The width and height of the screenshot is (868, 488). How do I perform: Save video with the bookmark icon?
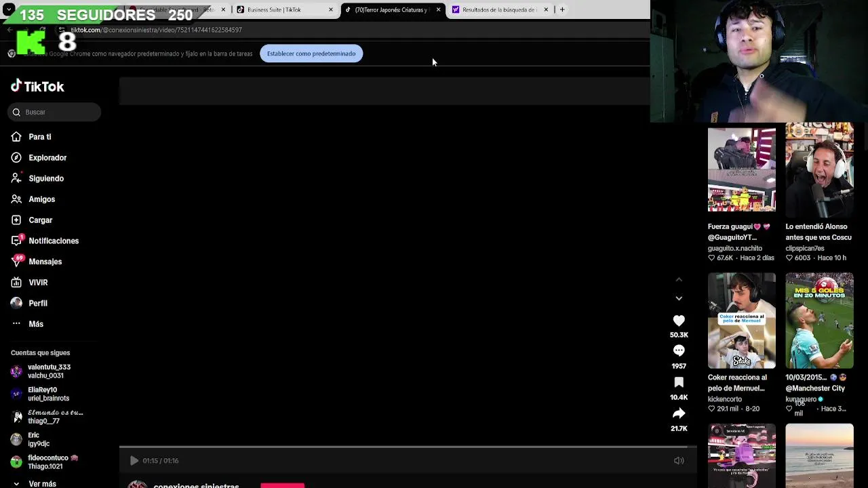(x=679, y=382)
